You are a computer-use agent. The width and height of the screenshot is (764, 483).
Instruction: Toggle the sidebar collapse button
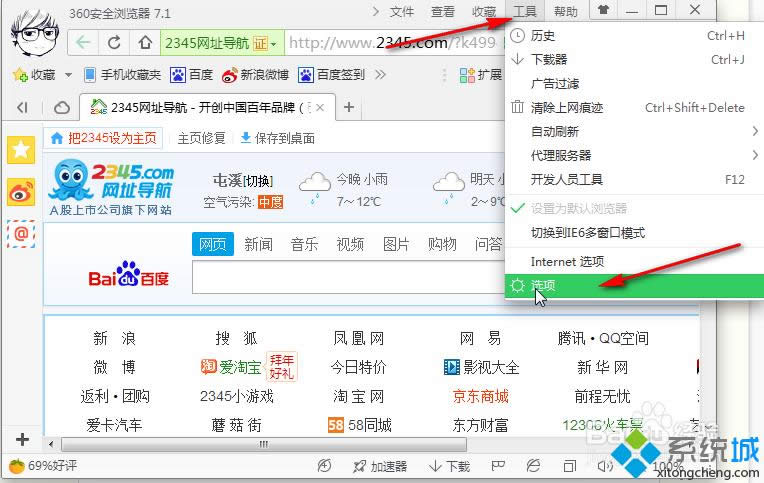[x=22, y=107]
